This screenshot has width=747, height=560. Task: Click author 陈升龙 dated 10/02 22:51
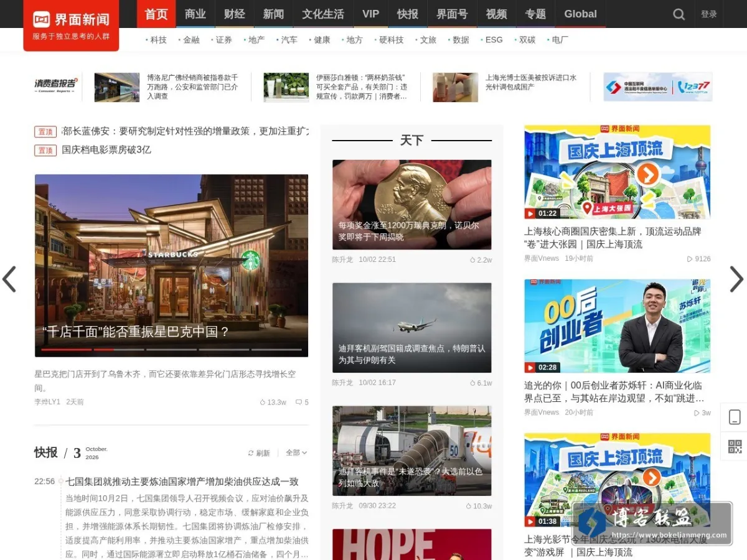(342, 260)
